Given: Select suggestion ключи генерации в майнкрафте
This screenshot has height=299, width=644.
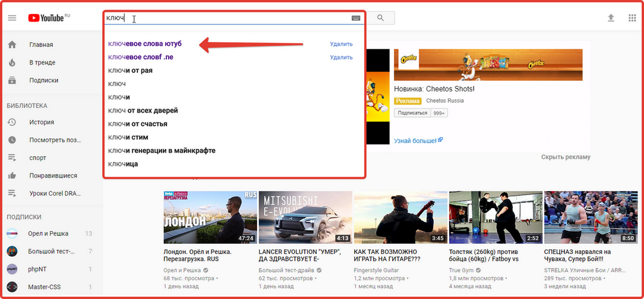Looking at the screenshot, I should point(162,151).
